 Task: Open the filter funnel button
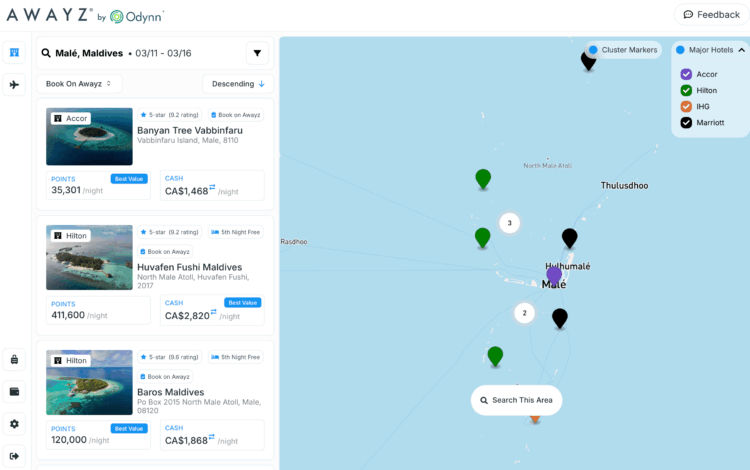[x=257, y=53]
